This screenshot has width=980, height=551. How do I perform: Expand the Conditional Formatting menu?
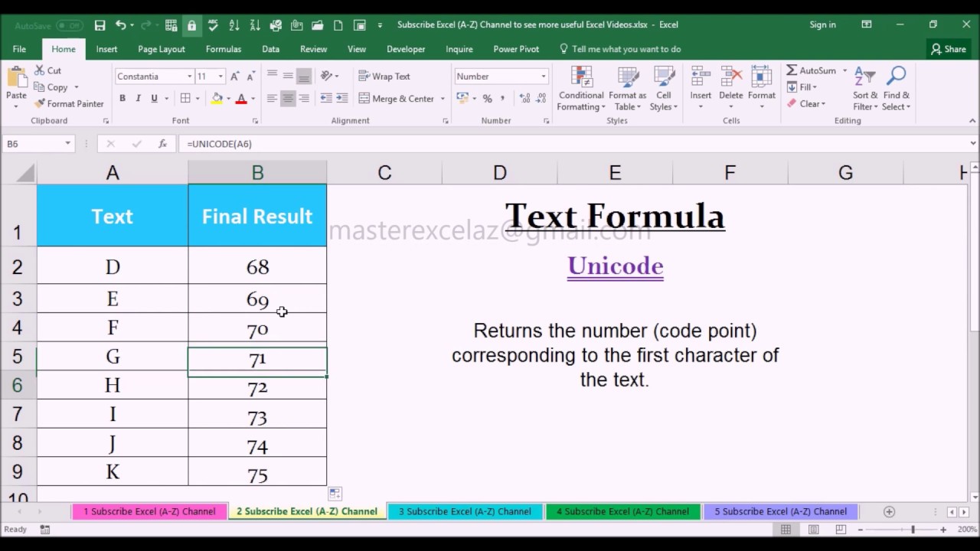tap(581, 89)
